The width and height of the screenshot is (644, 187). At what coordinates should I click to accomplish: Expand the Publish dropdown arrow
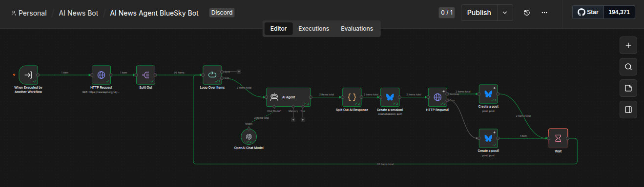click(x=505, y=13)
